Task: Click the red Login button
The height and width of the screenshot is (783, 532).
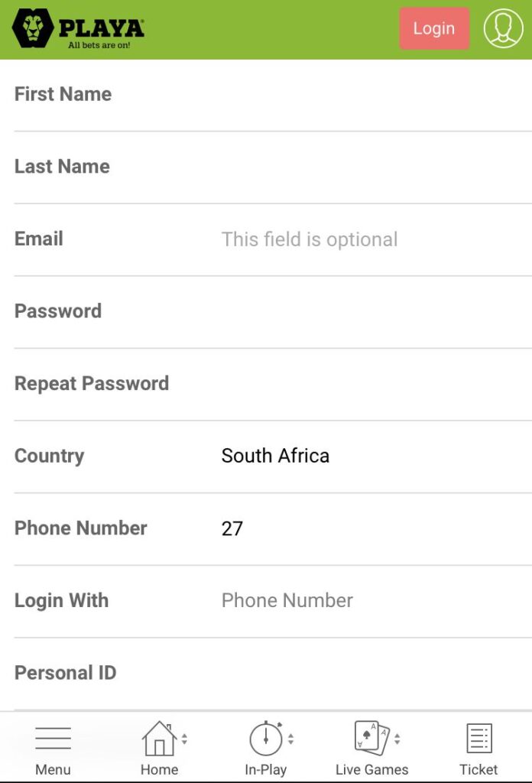Action: pyautogui.click(x=434, y=28)
